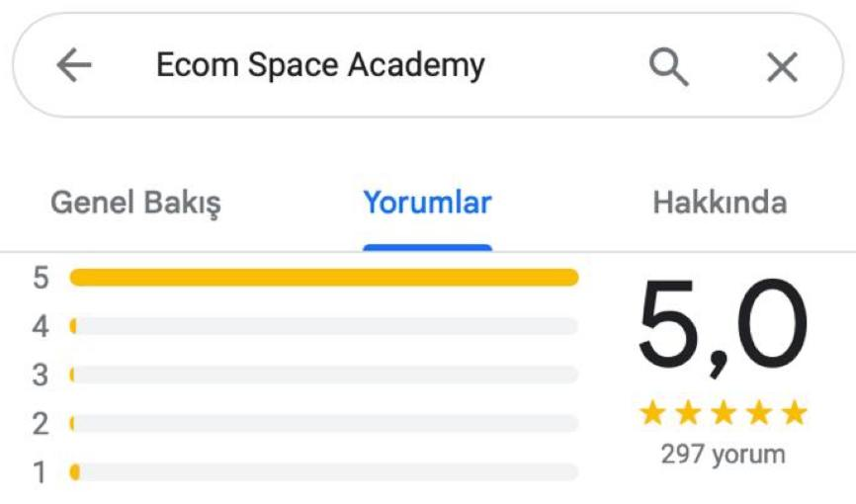The image size is (856, 504).
Task: Click the number 5 rating label
Action: [41, 278]
